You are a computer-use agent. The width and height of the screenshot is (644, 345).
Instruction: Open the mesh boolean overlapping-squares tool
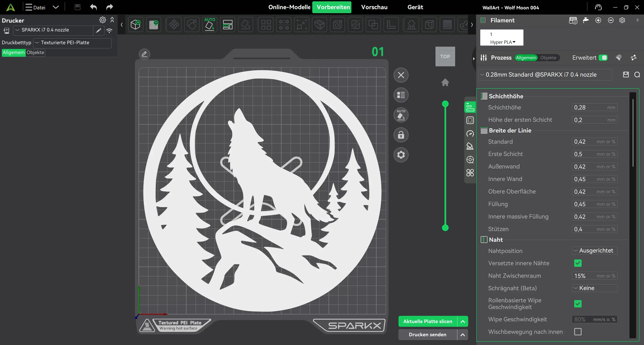373,24
